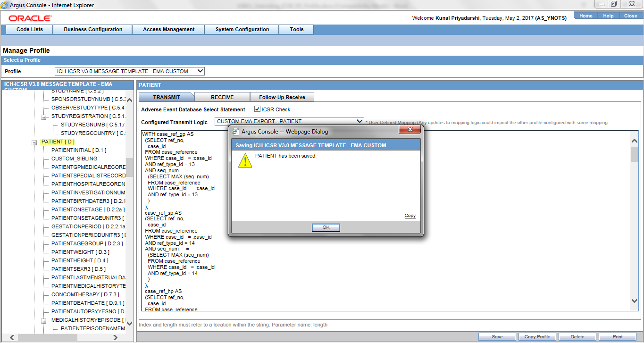This screenshot has width=644, height=343.
Task: Select PATIENTAGEGROUP [ D.2.3 ] tree item
Action: click(x=87, y=243)
